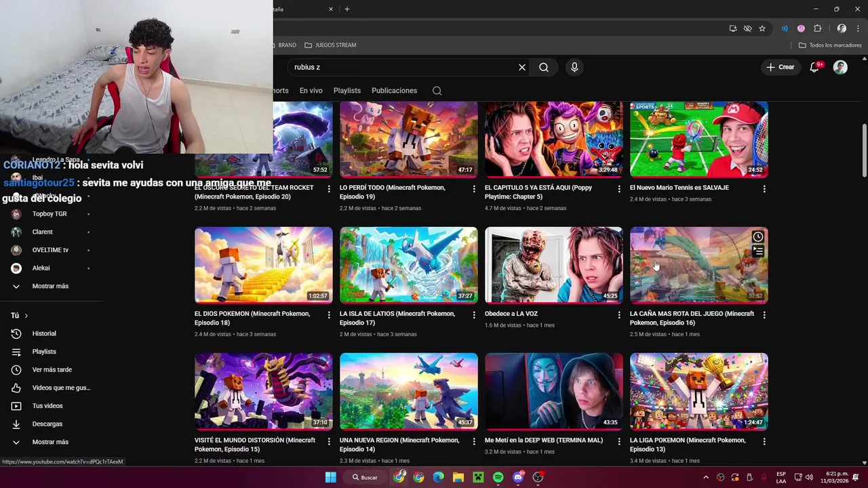The height and width of the screenshot is (488, 868).
Task: Open the Publicaciones tab
Action: (x=394, y=91)
